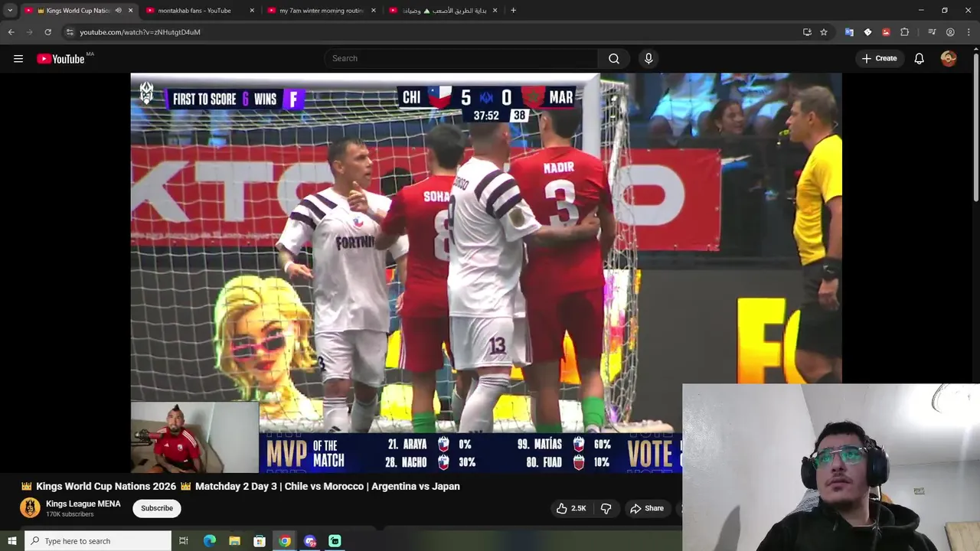980x551 pixels.
Task: Click the taskbar search box
Action: 98,541
